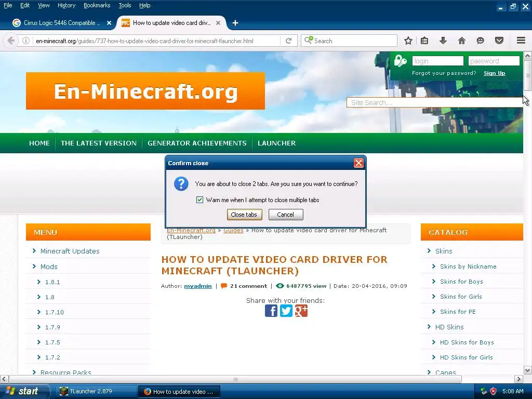Open Guides breadcrumb link
The width and height of the screenshot is (532, 399).
(233, 230)
